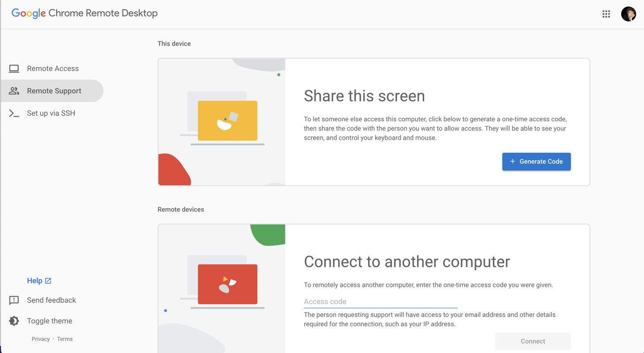Open the Privacy link
644x353 pixels.
click(41, 339)
